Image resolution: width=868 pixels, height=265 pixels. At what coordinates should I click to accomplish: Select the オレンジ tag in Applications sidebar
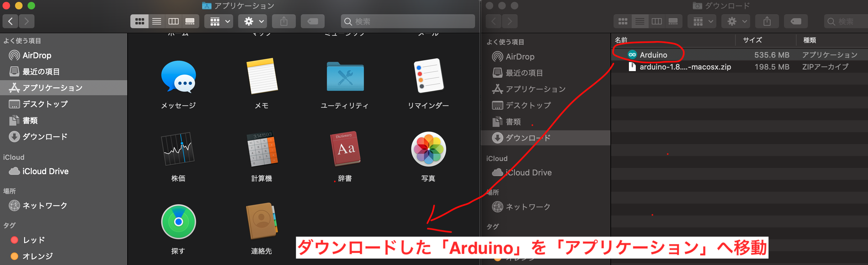(x=64, y=256)
